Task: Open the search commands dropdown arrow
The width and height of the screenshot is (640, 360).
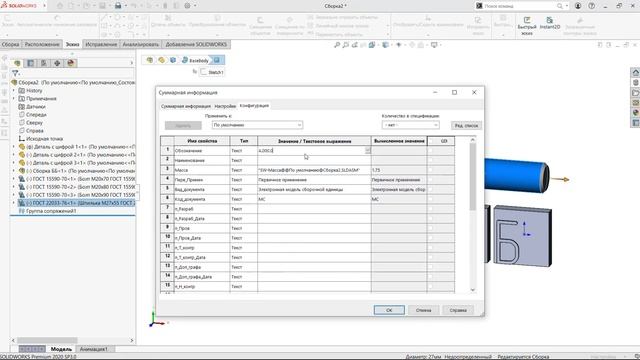Action: (567, 6)
